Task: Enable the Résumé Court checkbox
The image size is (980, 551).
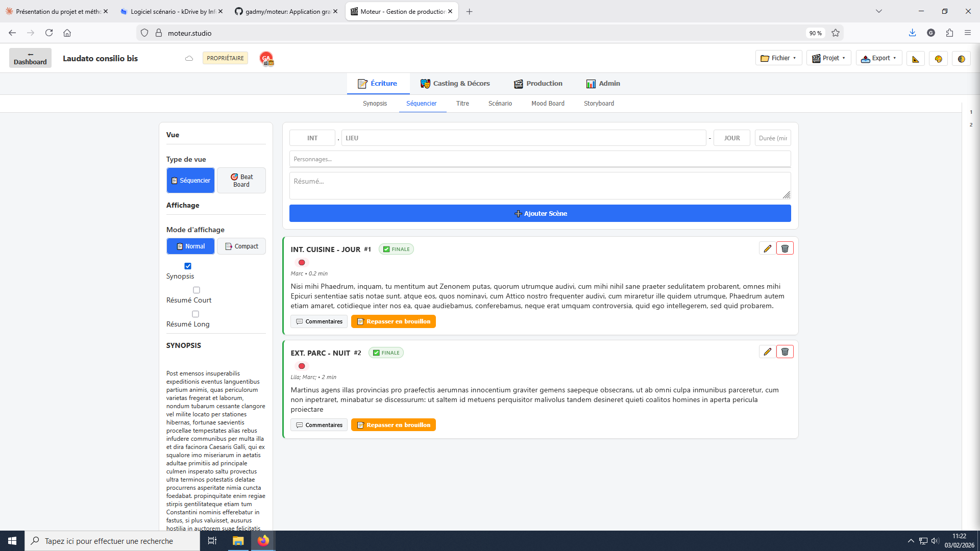Action: tap(196, 290)
